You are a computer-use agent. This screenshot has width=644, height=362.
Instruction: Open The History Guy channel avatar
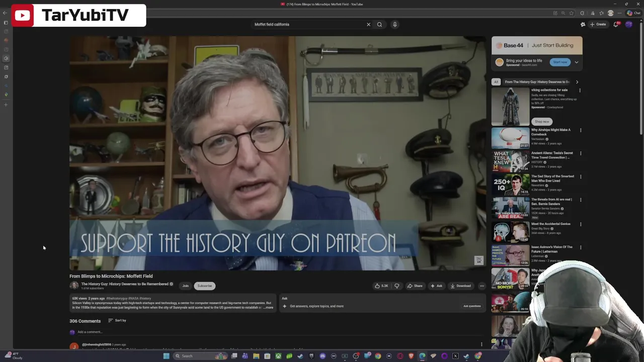74,286
